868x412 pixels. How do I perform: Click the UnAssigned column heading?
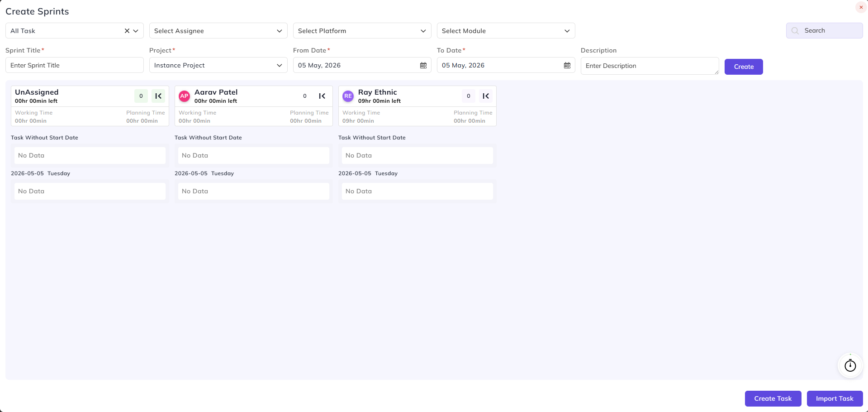point(37,92)
